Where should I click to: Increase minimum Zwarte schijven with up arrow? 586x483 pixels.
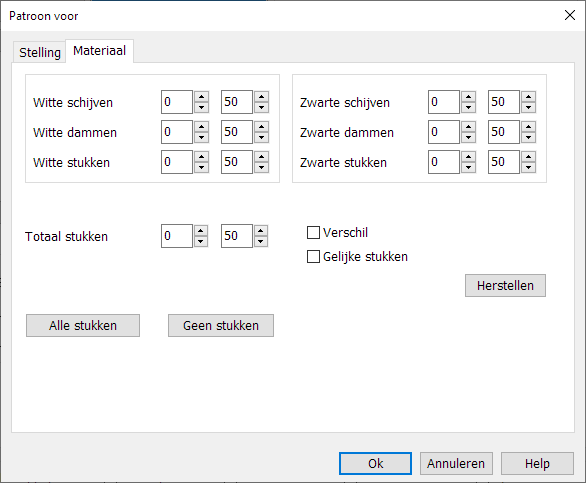pos(468,96)
